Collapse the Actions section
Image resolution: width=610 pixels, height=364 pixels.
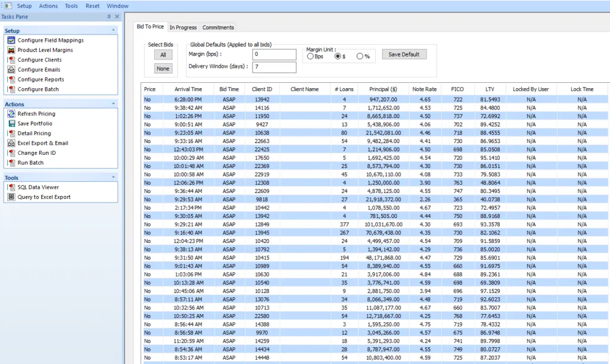click(113, 104)
